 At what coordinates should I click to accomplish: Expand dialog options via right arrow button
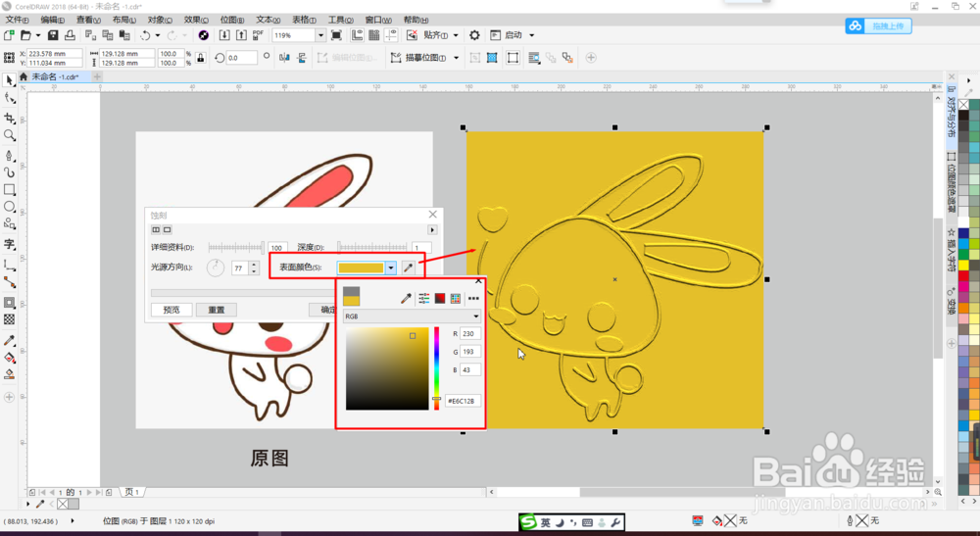click(432, 230)
